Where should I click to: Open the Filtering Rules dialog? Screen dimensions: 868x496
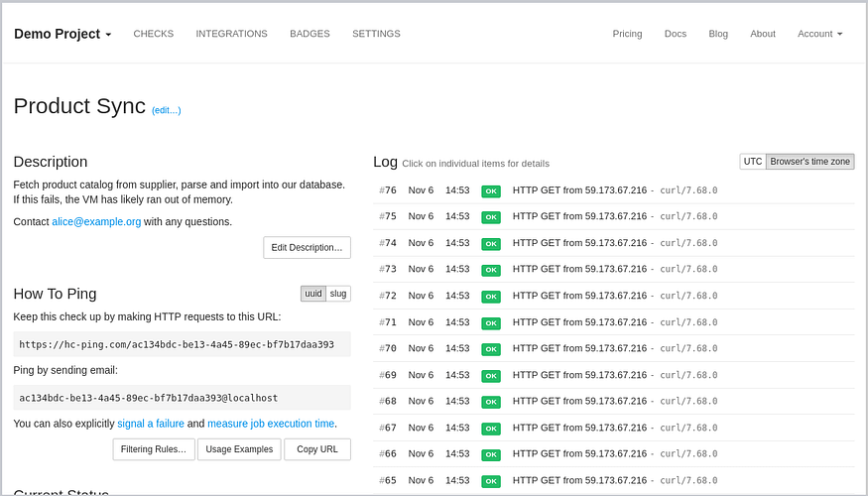[154, 449]
